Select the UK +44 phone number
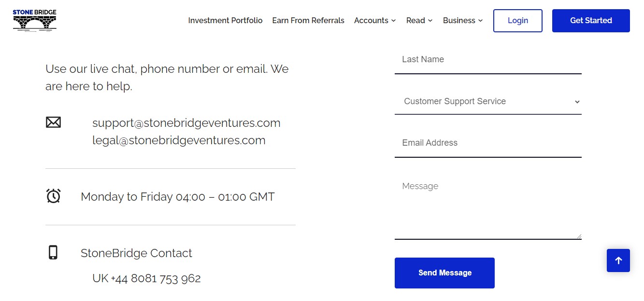This screenshot has width=644, height=301. click(146, 278)
